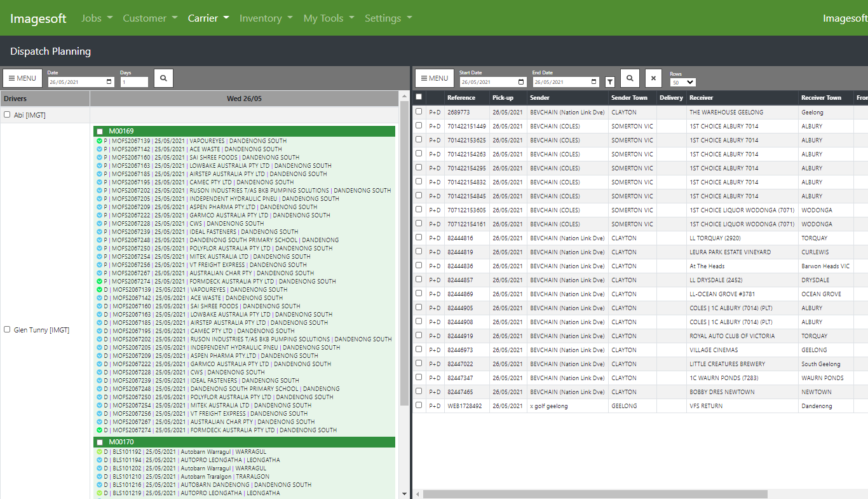
Task: Click the left panel scrollbar down arrow
Action: (404, 493)
